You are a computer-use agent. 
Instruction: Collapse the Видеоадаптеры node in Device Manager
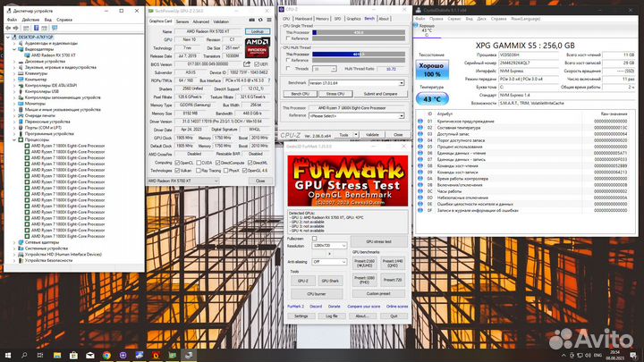coord(14,49)
